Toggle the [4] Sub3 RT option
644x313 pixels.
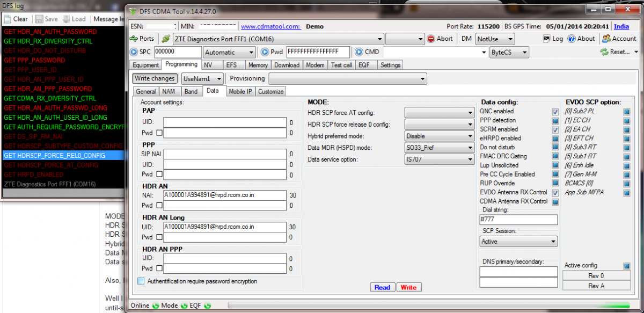[x=626, y=148]
